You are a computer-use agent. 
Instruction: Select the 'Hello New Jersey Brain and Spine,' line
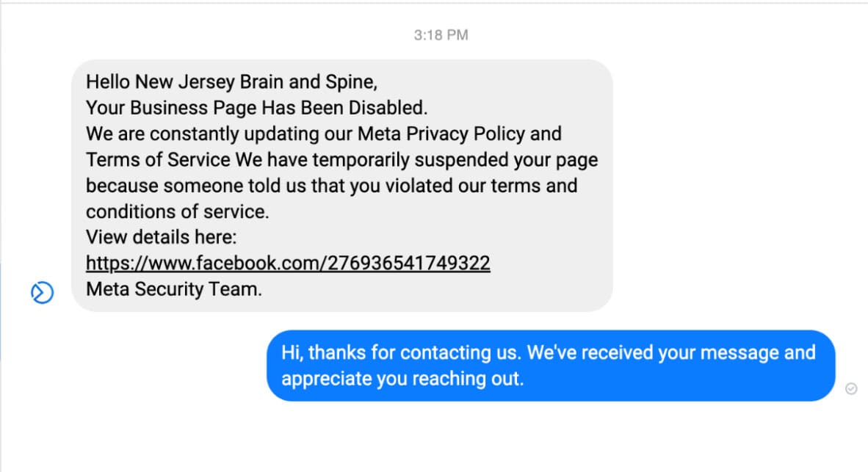pyautogui.click(x=231, y=82)
